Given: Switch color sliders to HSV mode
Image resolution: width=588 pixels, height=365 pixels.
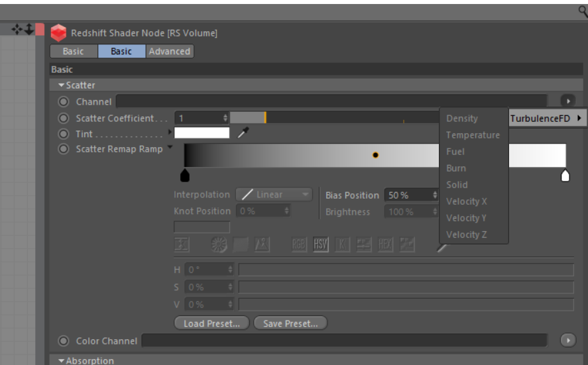Looking at the screenshot, I should pyautogui.click(x=321, y=244).
